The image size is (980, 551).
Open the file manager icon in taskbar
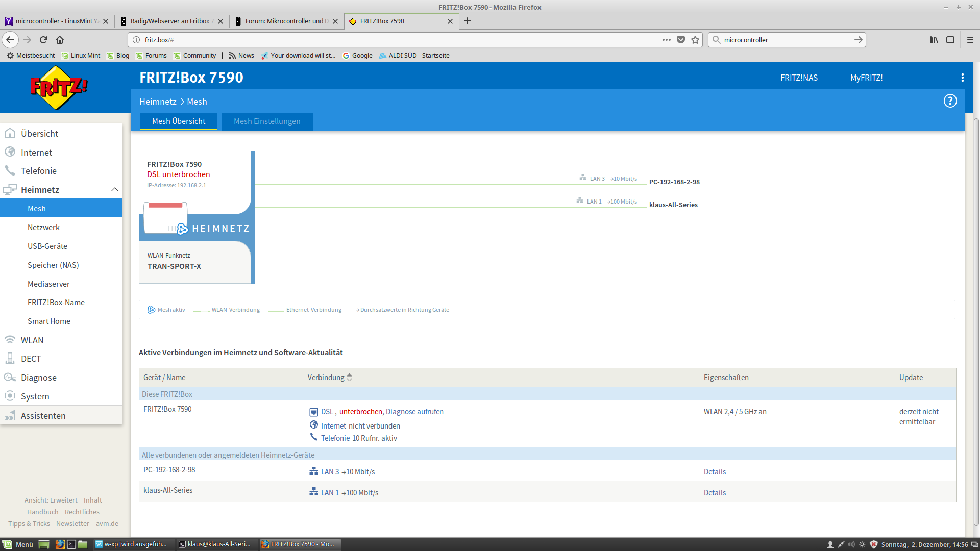83,544
